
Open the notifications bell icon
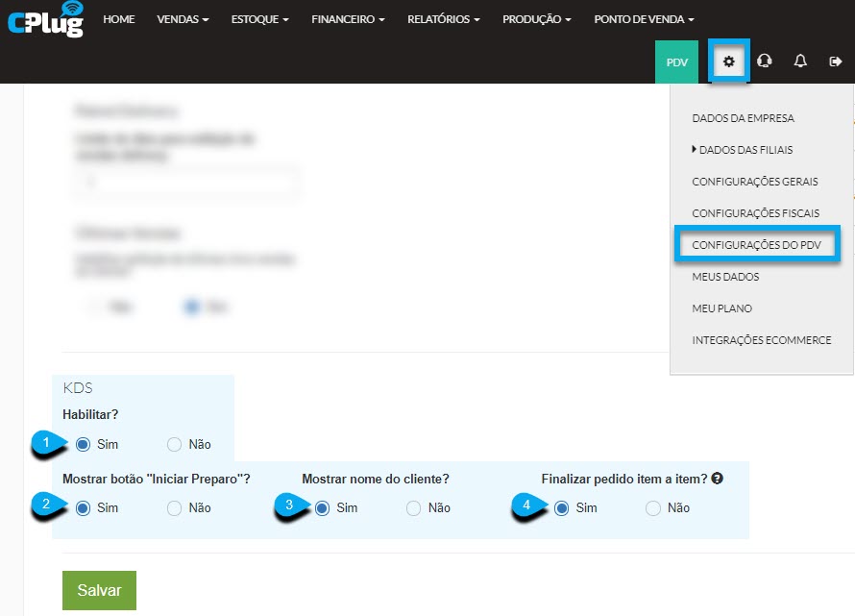coord(800,61)
